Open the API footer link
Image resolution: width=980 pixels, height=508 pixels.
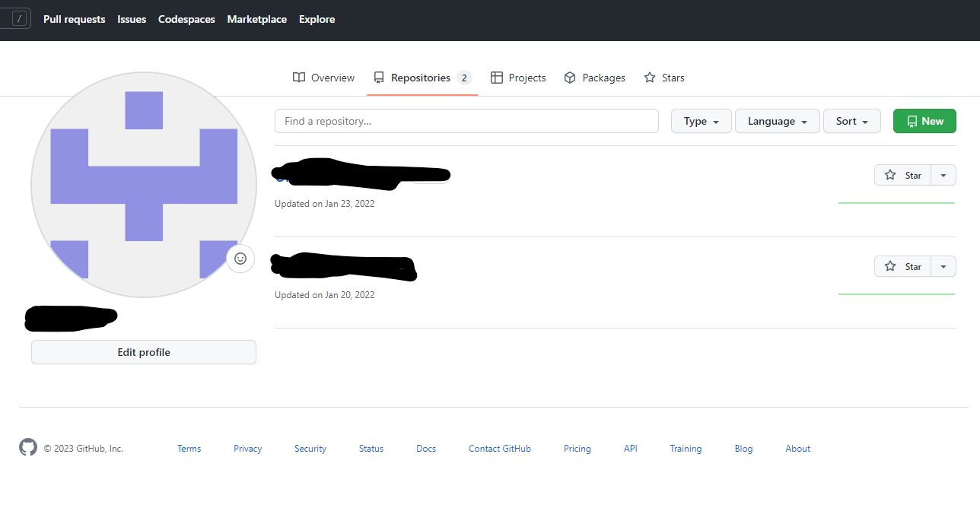click(631, 449)
